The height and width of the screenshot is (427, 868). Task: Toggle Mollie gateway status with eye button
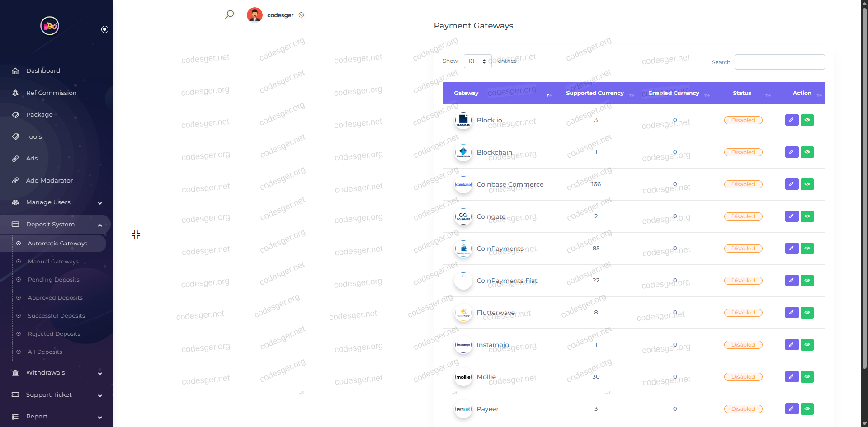tap(807, 377)
